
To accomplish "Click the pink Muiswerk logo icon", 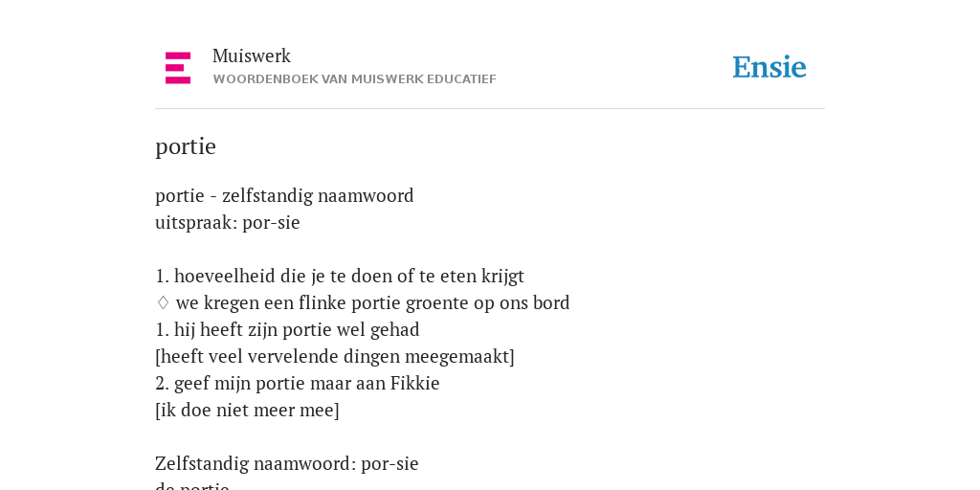I will (x=178, y=68).
